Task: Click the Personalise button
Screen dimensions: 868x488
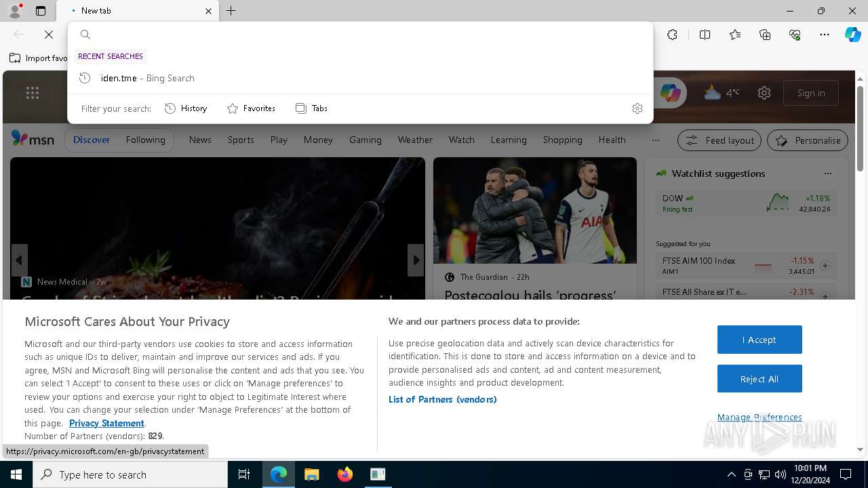Action: pos(808,140)
